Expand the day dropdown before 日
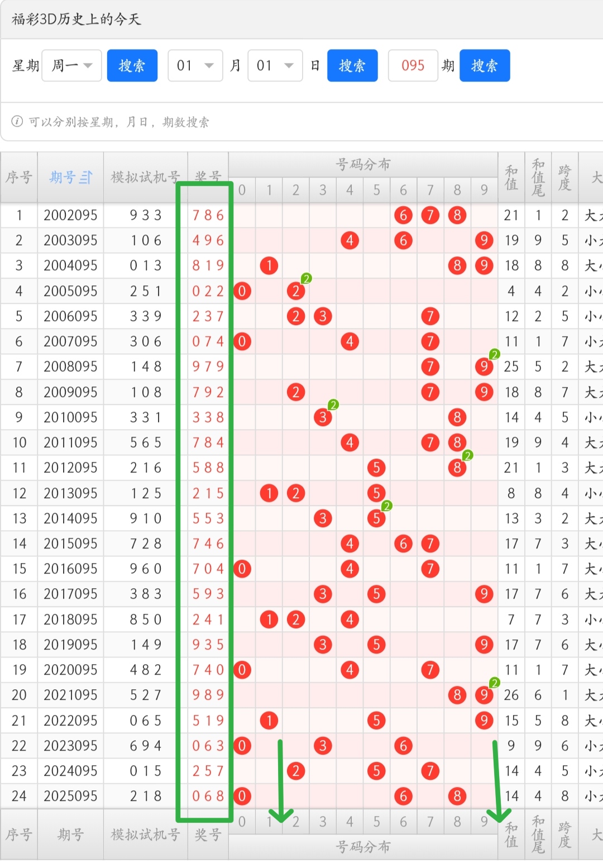 point(275,65)
